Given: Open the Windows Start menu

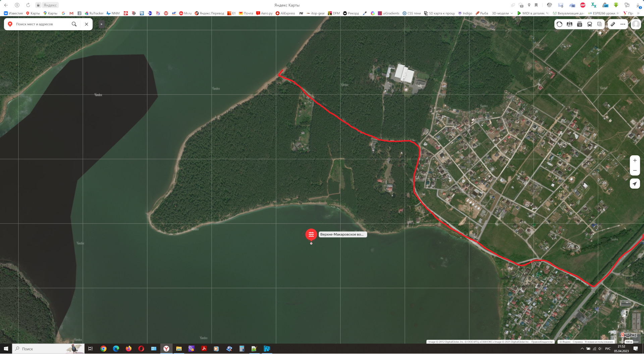Looking at the screenshot, I should (x=6, y=349).
